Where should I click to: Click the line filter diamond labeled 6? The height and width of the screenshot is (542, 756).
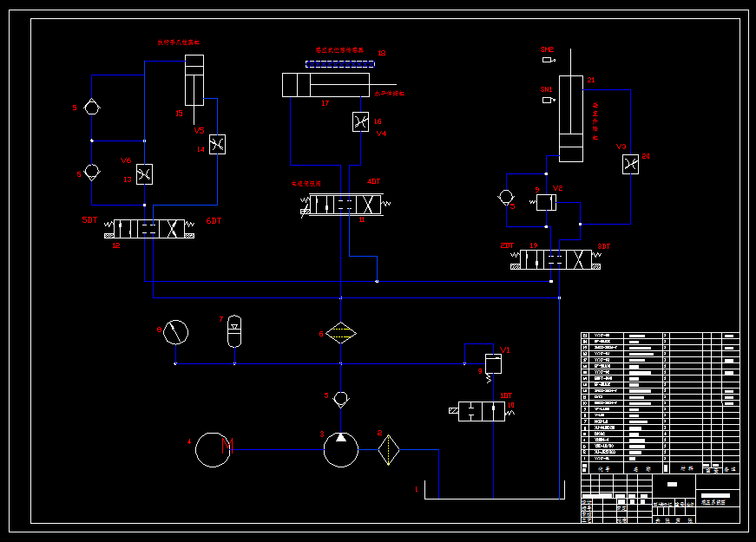(341, 333)
